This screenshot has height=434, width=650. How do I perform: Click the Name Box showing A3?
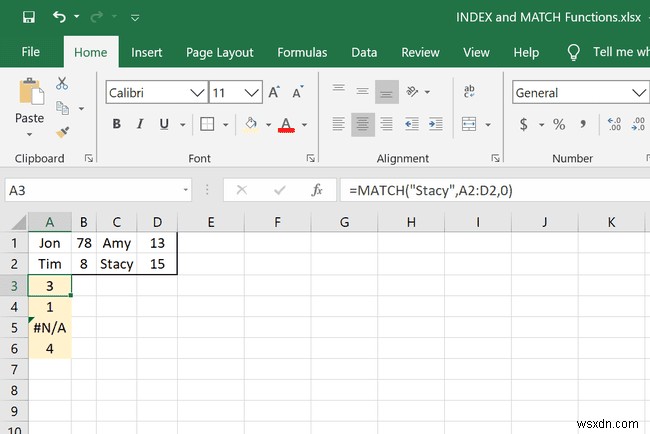coord(98,190)
